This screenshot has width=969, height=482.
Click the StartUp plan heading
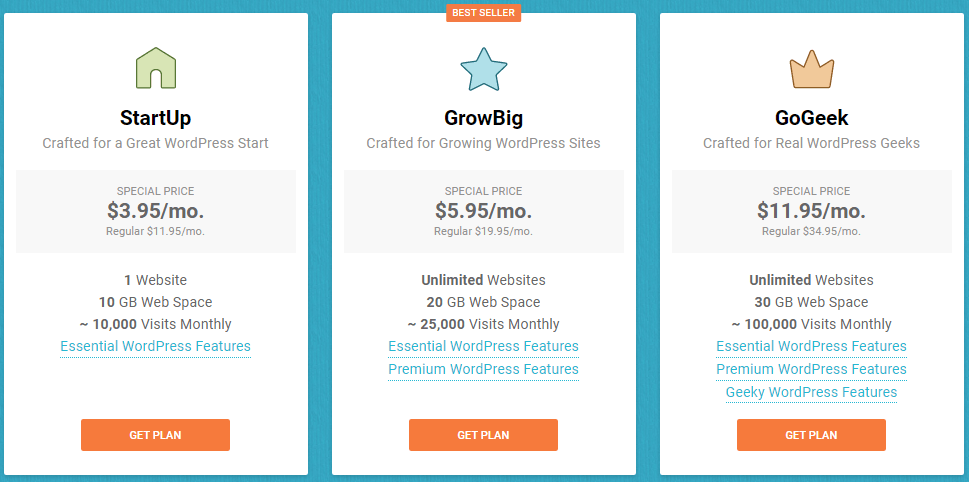tap(156, 118)
